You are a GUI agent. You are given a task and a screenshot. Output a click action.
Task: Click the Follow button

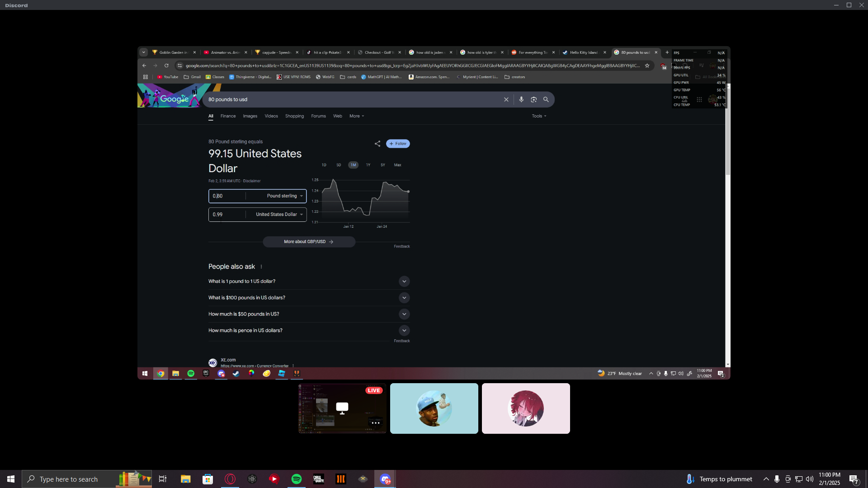[398, 144]
